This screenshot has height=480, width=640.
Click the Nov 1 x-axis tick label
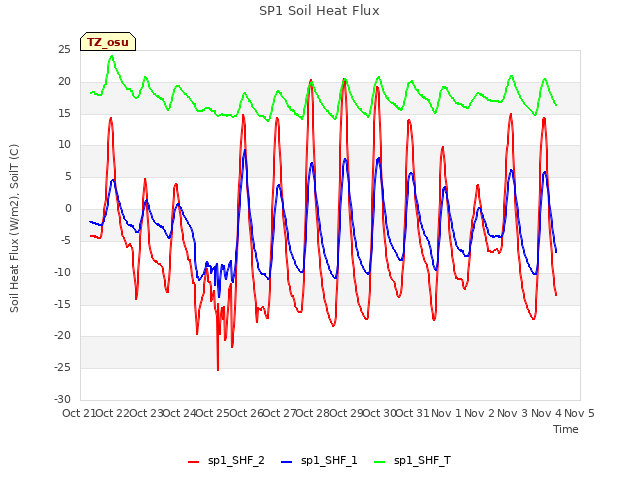tap(446, 413)
